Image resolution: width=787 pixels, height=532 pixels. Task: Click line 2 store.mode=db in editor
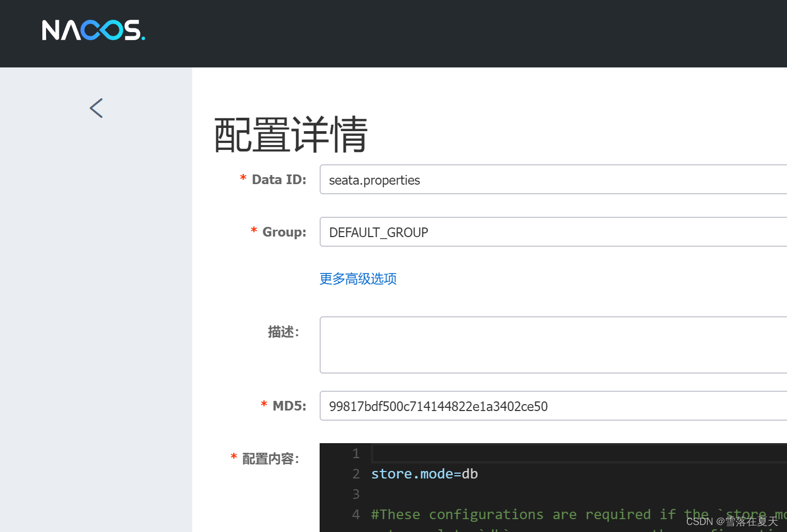(425, 474)
